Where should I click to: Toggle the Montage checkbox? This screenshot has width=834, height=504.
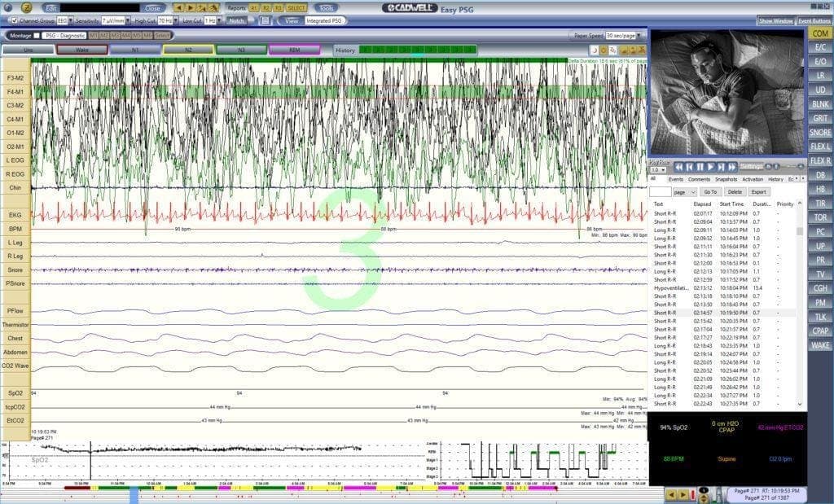coord(37,35)
